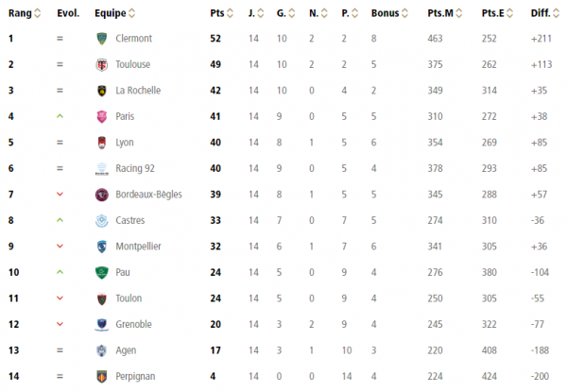Image resolution: width=567 pixels, height=392 pixels.
Task: Click the Castres team logo
Action: click(x=102, y=221)
